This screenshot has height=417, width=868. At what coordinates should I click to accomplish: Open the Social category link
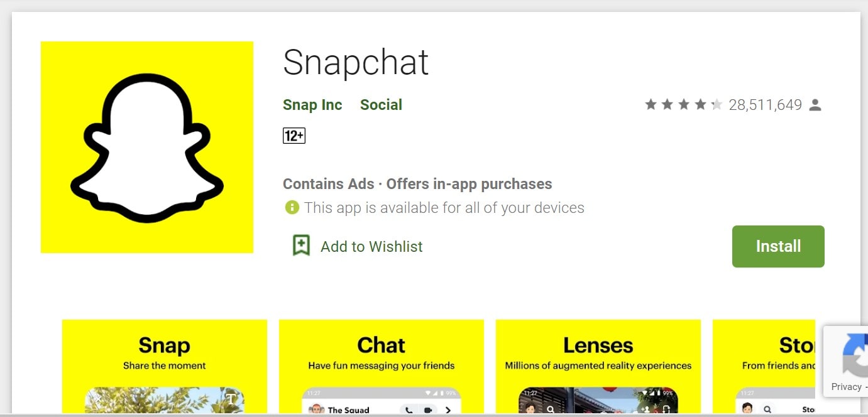(381, 105)
